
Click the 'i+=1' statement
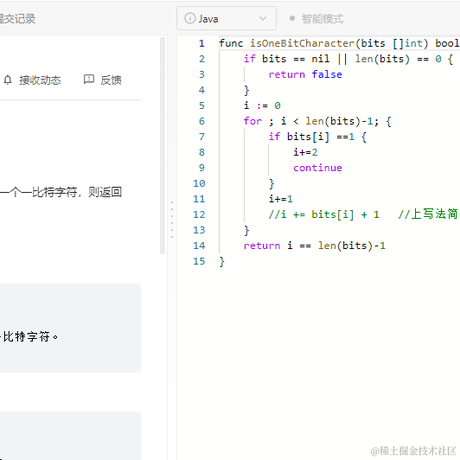(281, 199)
